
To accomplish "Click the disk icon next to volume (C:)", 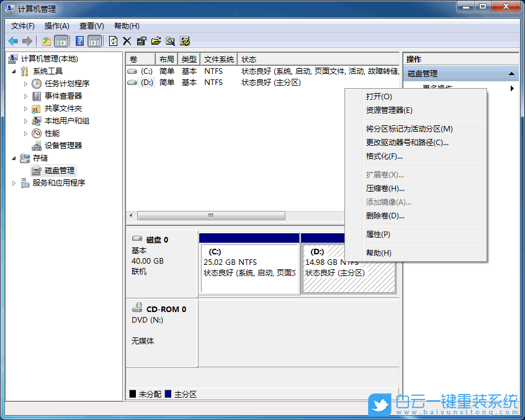I will click(x=133, y=71).
